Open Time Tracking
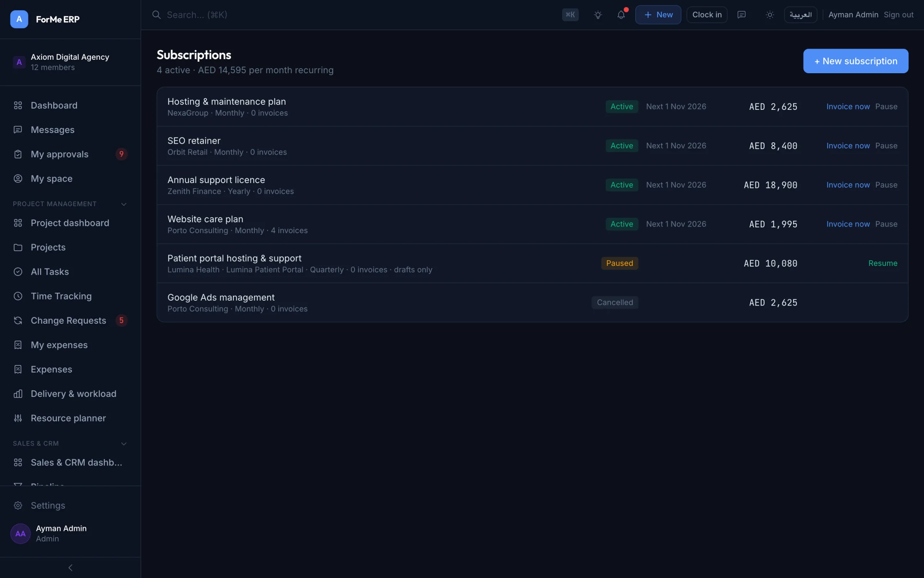This screenshot has width=924, height=578. pos(70,296)
